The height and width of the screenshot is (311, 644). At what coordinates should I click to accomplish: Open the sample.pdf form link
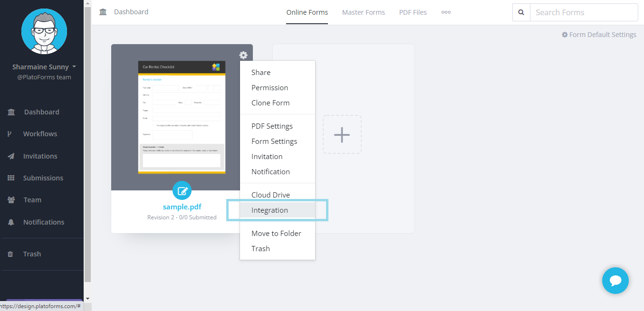pos(182,207)
